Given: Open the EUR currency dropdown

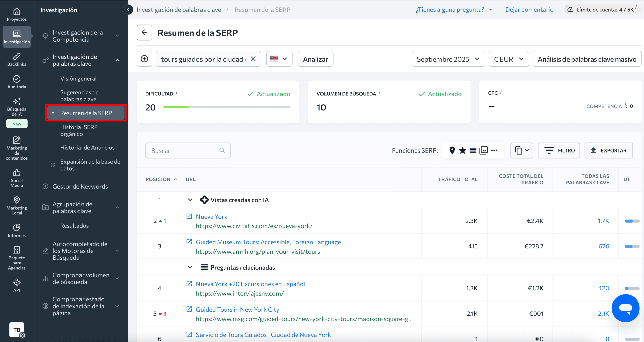Looking at the screenshot, I should click(508, 59).
